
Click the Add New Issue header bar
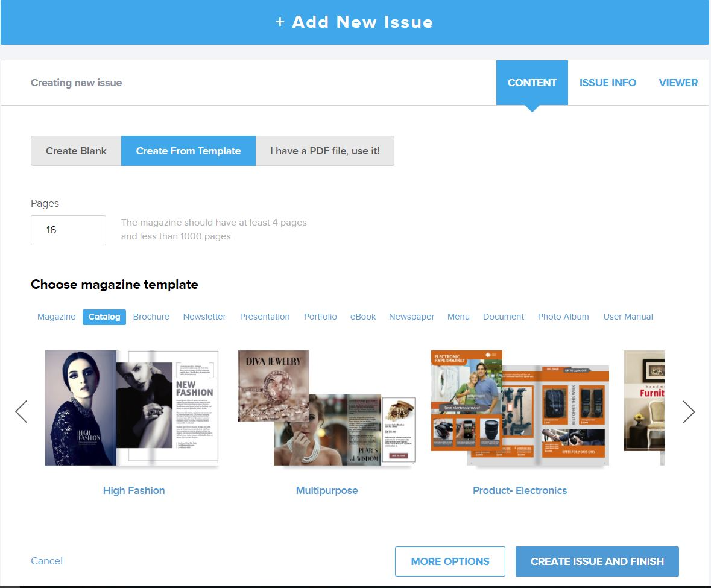[x=355, y=22]
